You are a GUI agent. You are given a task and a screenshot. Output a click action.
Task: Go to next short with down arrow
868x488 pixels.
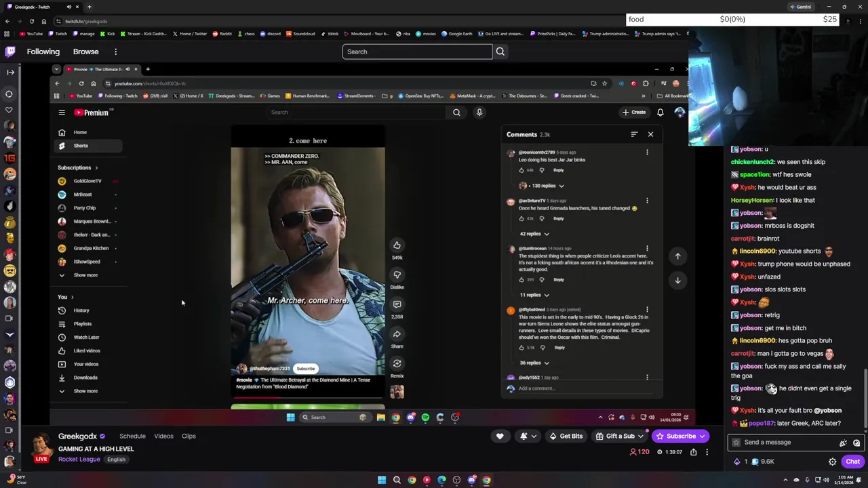tap(677, 280)
